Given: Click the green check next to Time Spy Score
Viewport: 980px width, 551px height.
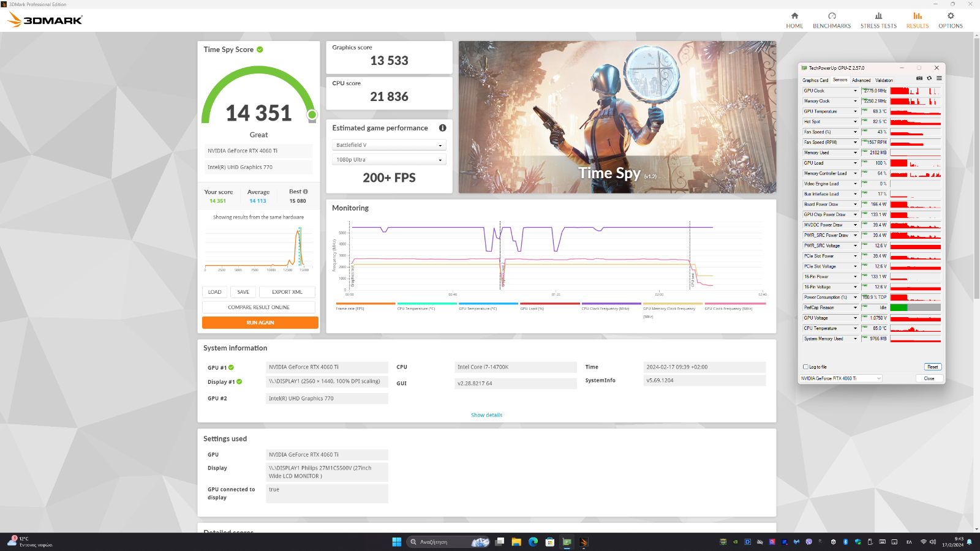Looking at the screenshot, I should (260, 50).
